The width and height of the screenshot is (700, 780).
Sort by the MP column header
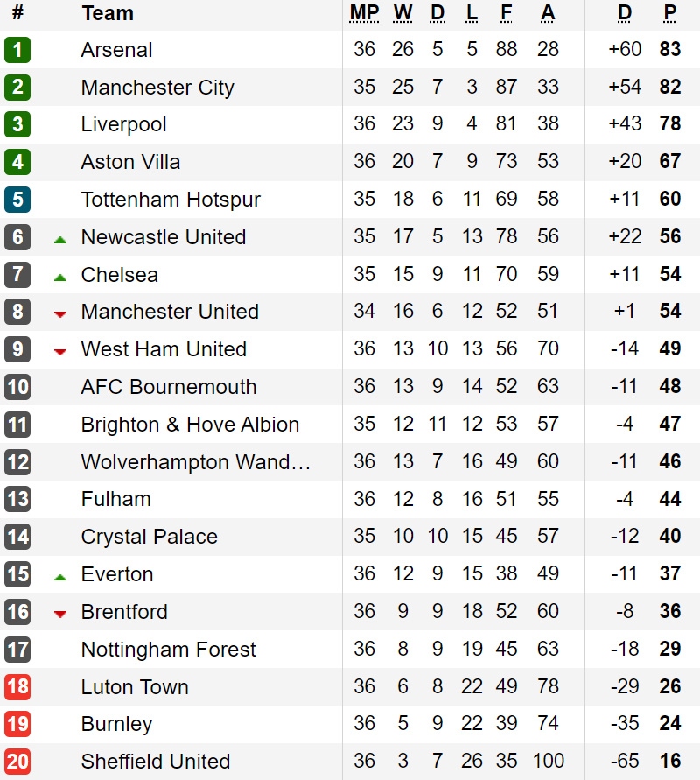(x=364, y=13)
